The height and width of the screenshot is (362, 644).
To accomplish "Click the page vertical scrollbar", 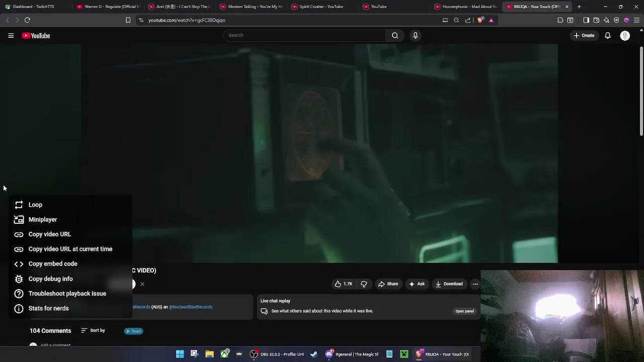I will pyautogui.click(x=641, y=91).
